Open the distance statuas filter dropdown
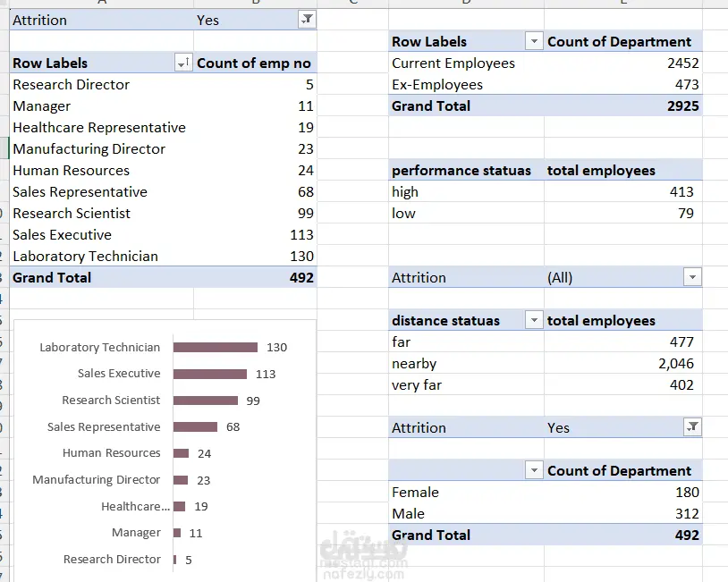 534,320
